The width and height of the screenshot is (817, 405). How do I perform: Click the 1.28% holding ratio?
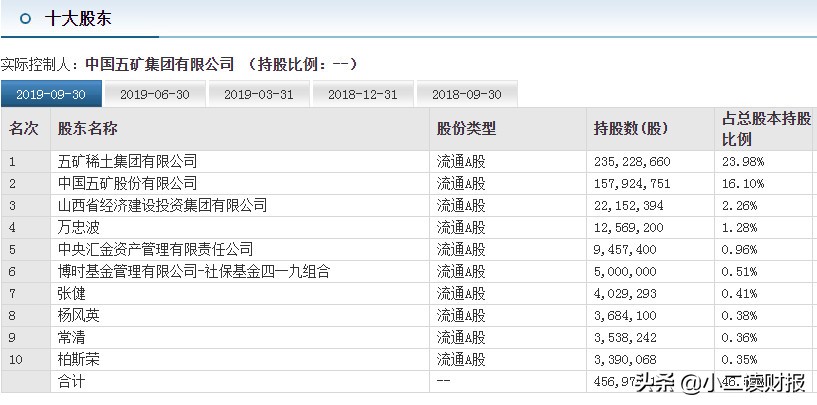click(739, 228)
